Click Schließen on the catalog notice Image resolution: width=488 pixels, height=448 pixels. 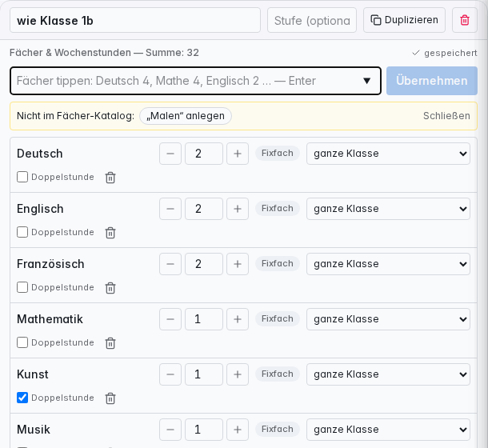click(446, 116)
